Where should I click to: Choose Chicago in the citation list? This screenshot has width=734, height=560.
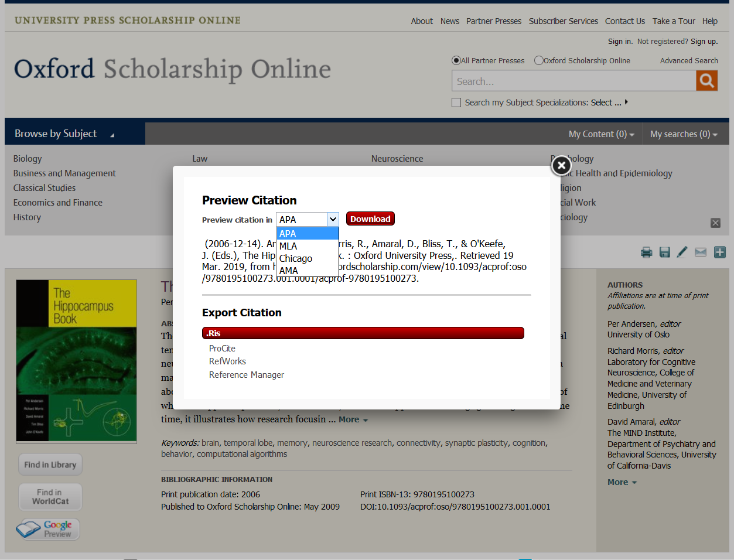(x=308, y=258)
